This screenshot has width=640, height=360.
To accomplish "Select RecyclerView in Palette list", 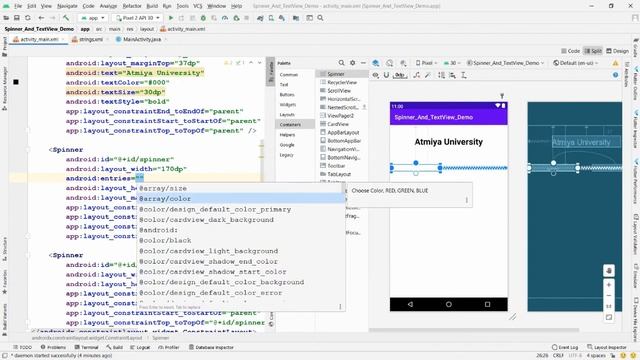I will (343, 82).
